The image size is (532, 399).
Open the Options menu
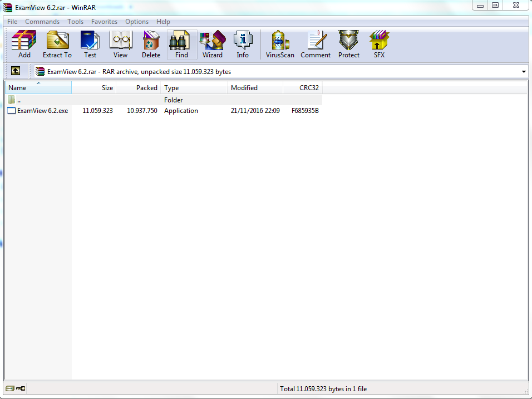coord(137,21)
